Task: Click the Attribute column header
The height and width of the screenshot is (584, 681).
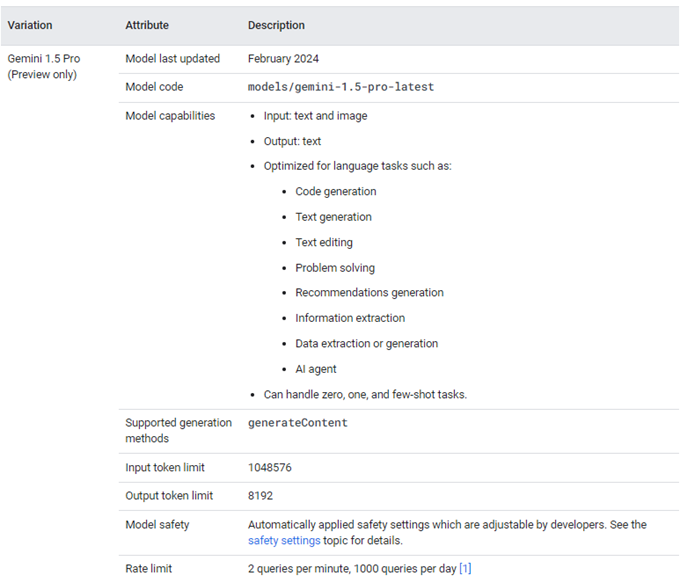Action: (147, 25)
